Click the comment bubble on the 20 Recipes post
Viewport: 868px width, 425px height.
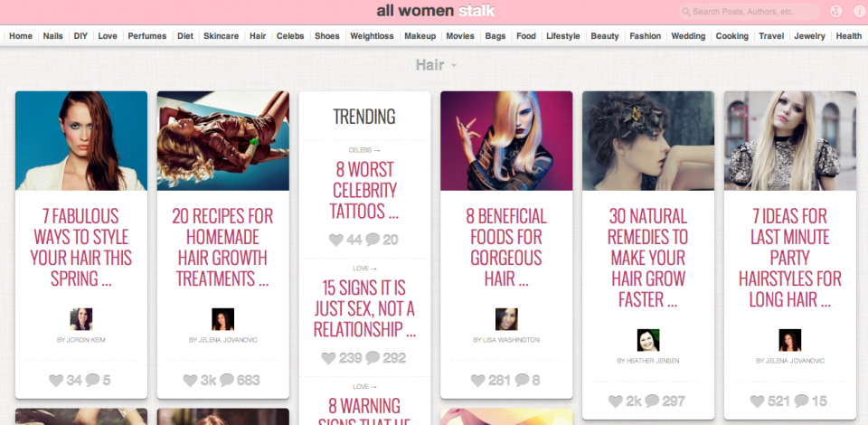click(227, 381)
